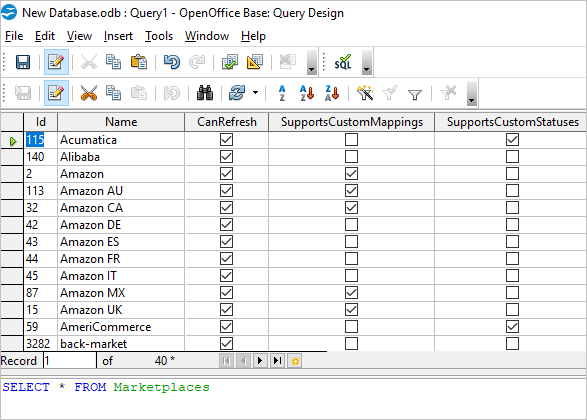Viewport: 587px width, 420px height.
Task: Sort Descending with Z-A arrow icon
Action: coord(332,93)
